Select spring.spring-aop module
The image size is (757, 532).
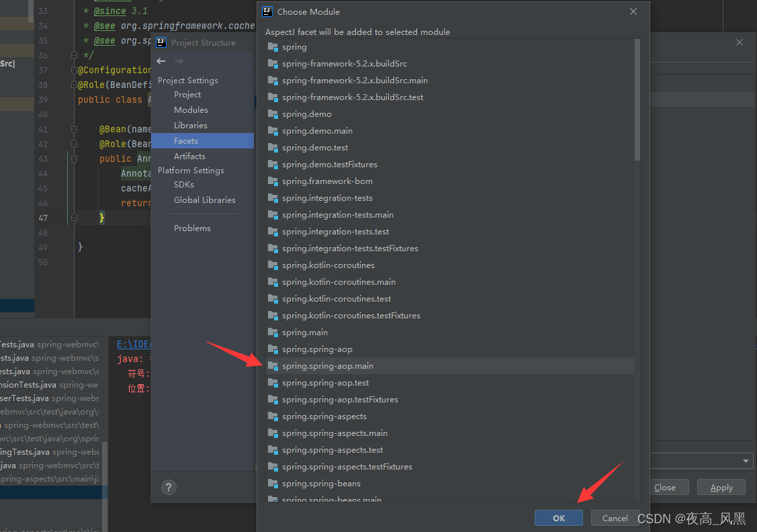click(449, 349)
